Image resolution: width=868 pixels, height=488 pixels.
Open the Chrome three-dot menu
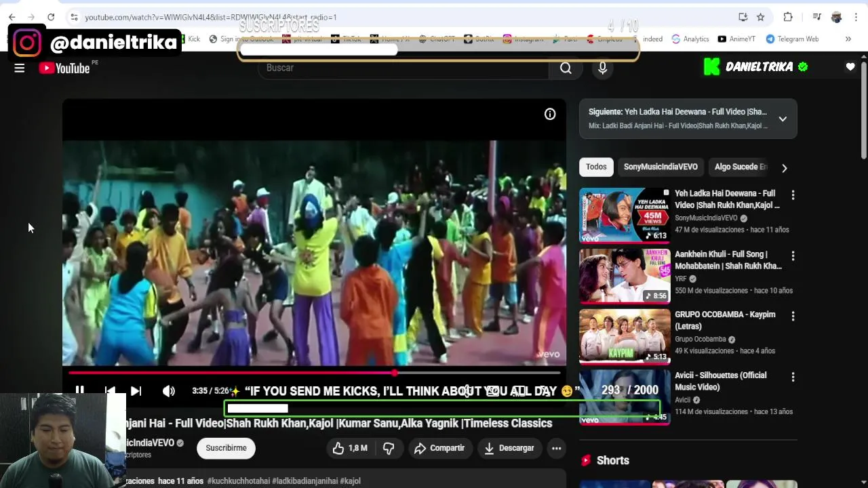(x=856, y=17)
